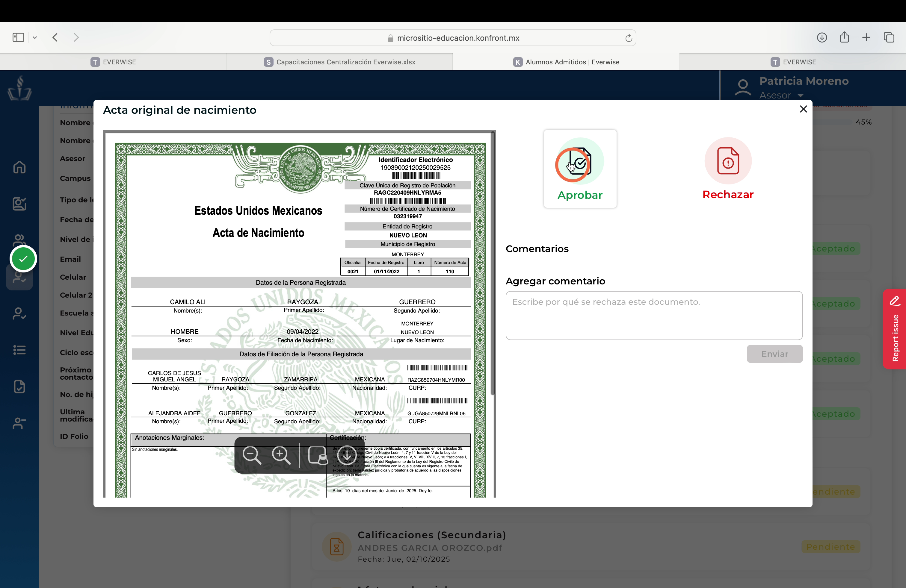Open a new browser tab
This screenshot has width=906, height=588.
[866, 37]
